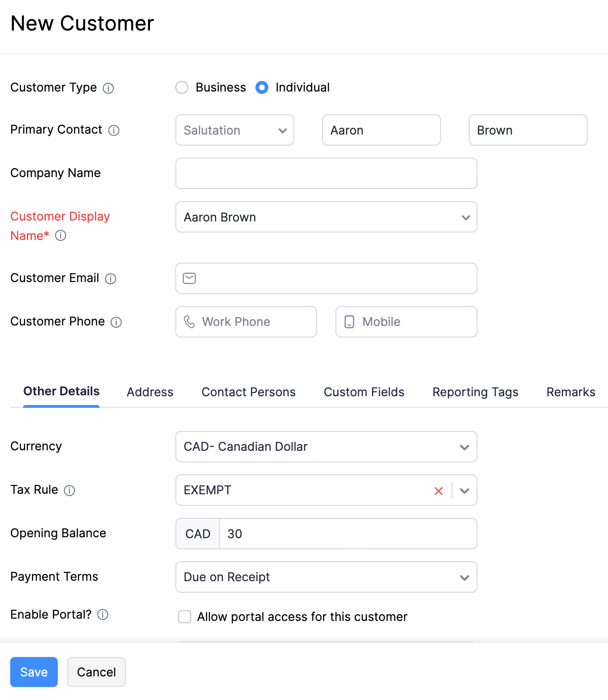Click the Mobile phone icon
The height and width of the screenshot is (700, 608).
[349, 321]
